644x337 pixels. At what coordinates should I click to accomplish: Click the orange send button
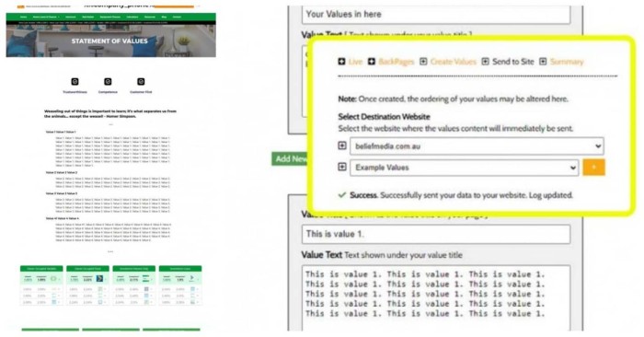pyautogui.click(x=594, y=168)
